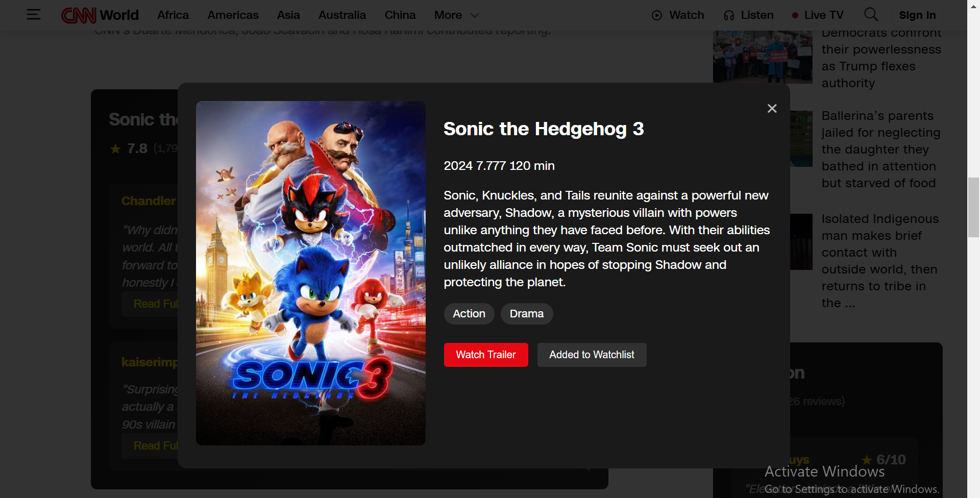Select the Drama genre tag
This screenshot has height=498, width=980.
[527, 314]
